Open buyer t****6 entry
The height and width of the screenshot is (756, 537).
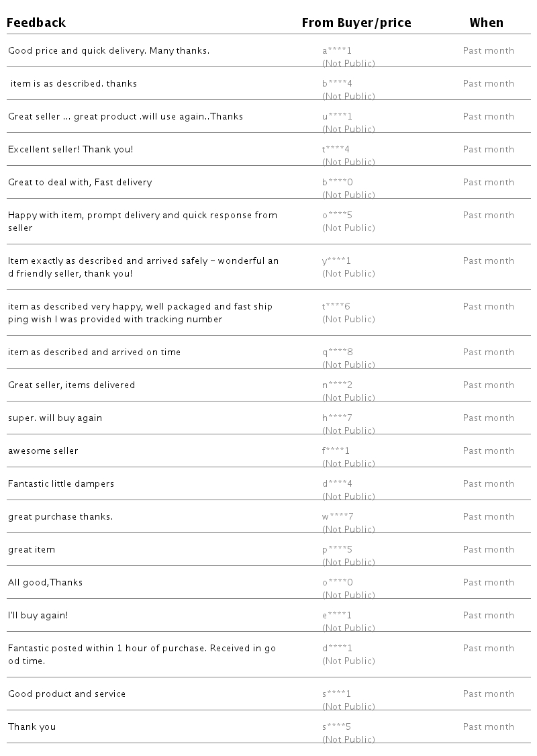pyautogui.click(x=336, y=307)
